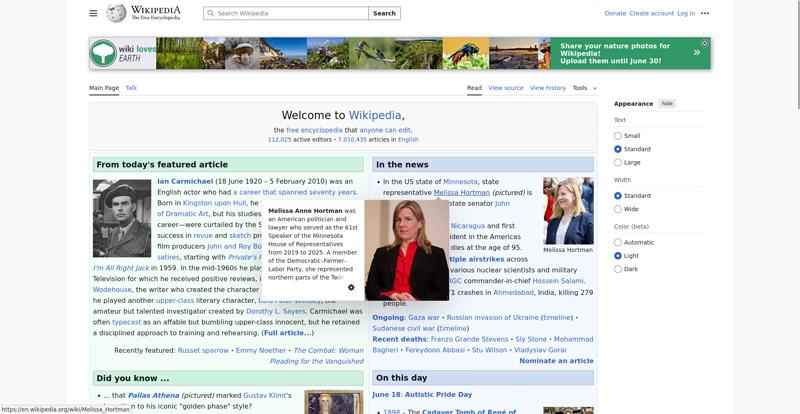Click the Wikipedia globe logo

[116, 13]
